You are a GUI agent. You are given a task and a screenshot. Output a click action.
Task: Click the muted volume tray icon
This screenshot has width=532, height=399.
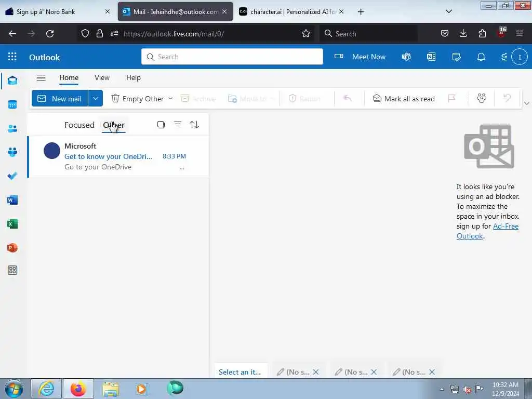click(467, 390)
